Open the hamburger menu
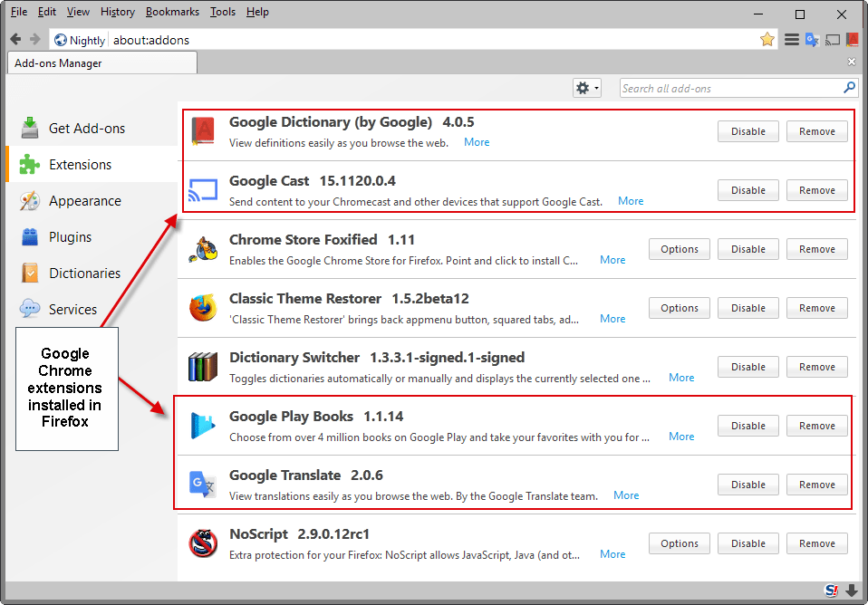The image size is (868, 605). click(791, 40)
